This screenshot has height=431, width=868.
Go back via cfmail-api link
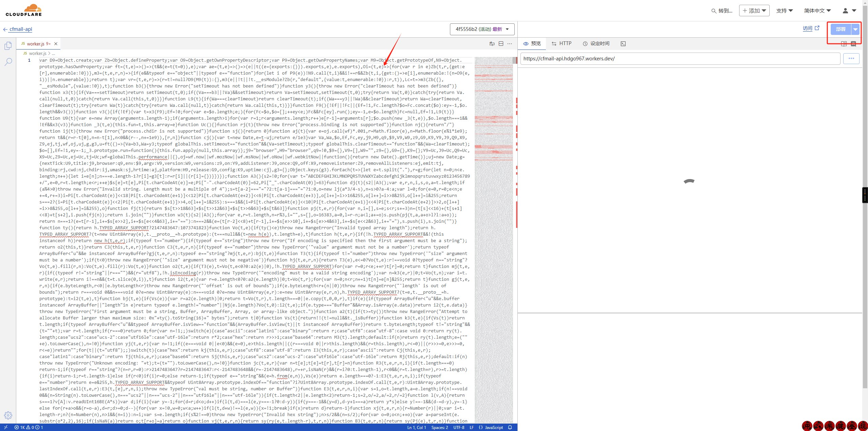(x=21, y=29)
